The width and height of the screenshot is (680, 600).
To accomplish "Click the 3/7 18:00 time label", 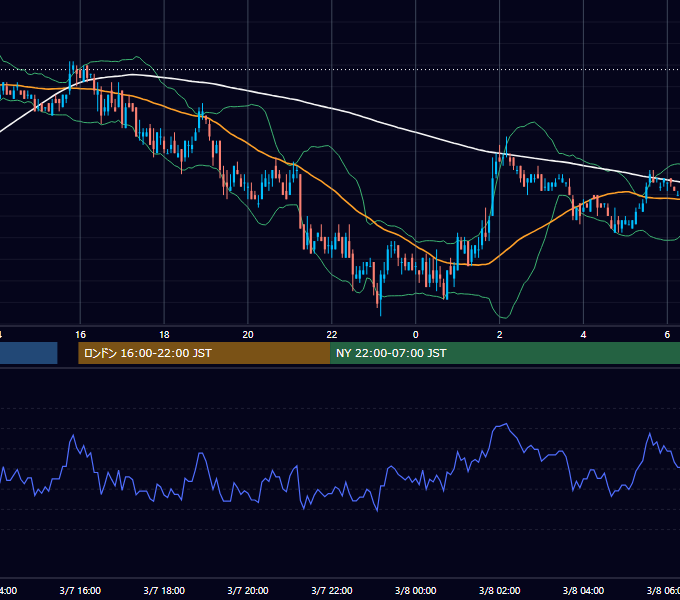I will click(x=164, y=590).
